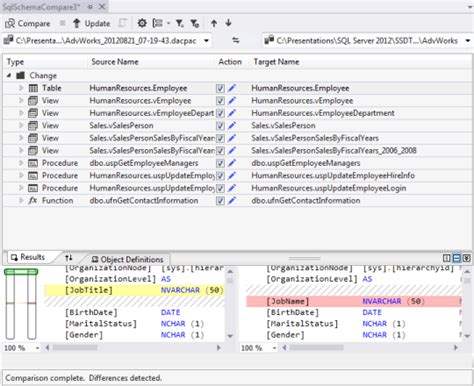Expand the dbo.uspGetEmployeeManagers procedure row
474x386 pixels.
pyautogui.click(x=21, y=163)
